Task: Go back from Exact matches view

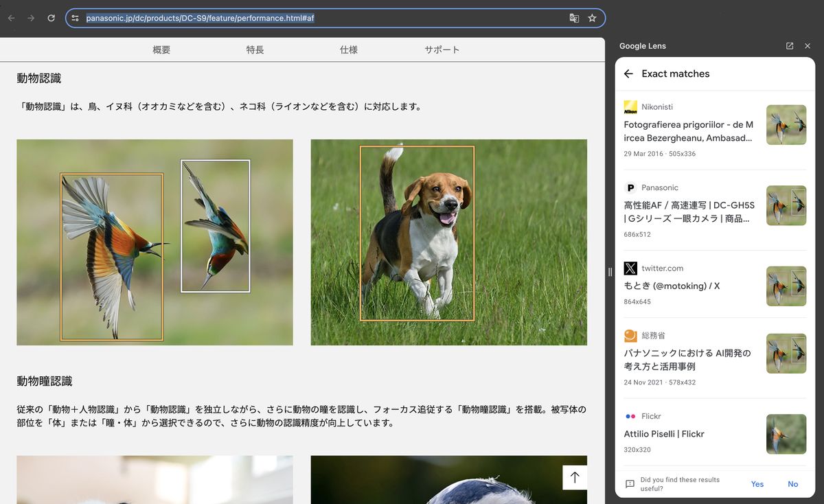Action: 629,73
